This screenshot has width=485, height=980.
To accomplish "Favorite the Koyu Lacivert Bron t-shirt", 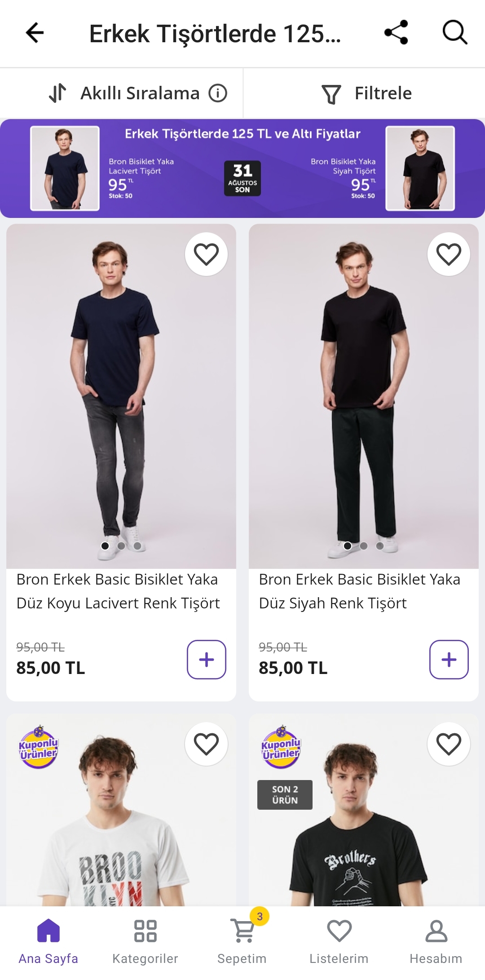I will (206, 254).
